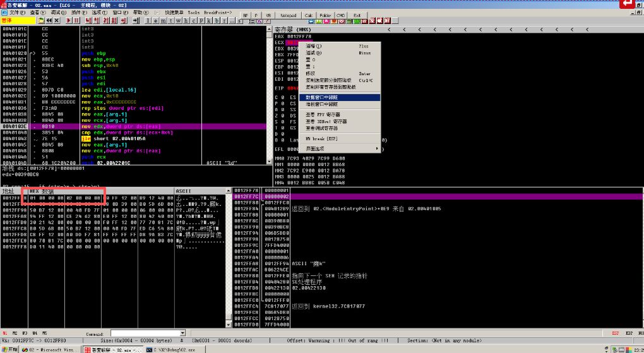Switch to M3 memory dump tab
This screenshot has height=353, width=644.
click(x=25, y=333)
